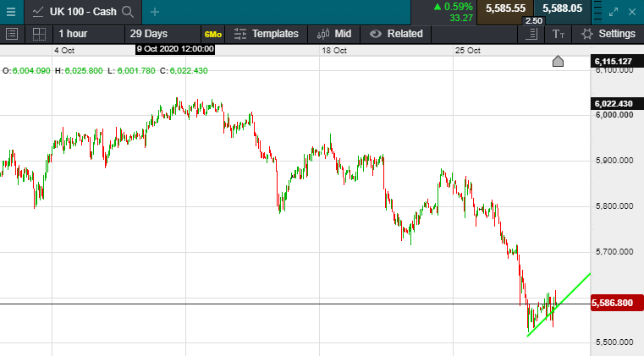Click the gray marker above the price axis
This screenshot has width=644, height=356.
pos(558,61)
